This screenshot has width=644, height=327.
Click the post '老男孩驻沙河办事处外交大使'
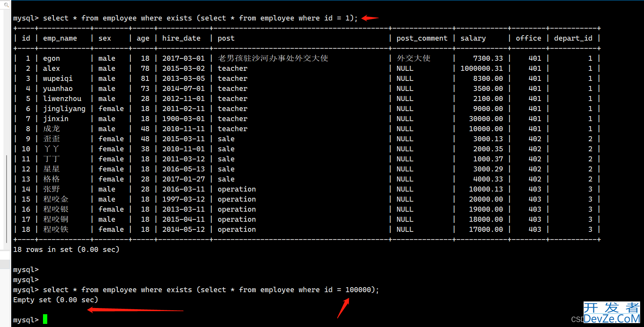[x=273, y=58]
